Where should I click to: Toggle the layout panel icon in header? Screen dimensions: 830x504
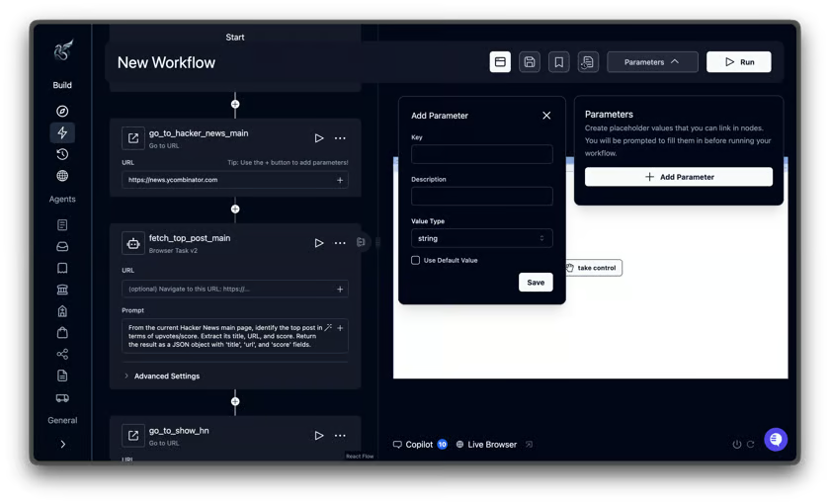[x=500, y=62]
